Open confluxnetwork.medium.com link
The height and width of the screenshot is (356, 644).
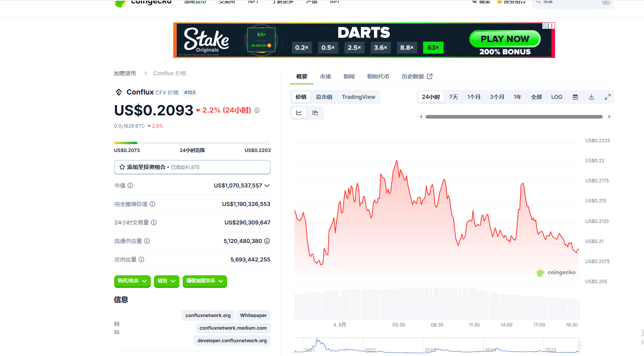(x=233, y=328)
